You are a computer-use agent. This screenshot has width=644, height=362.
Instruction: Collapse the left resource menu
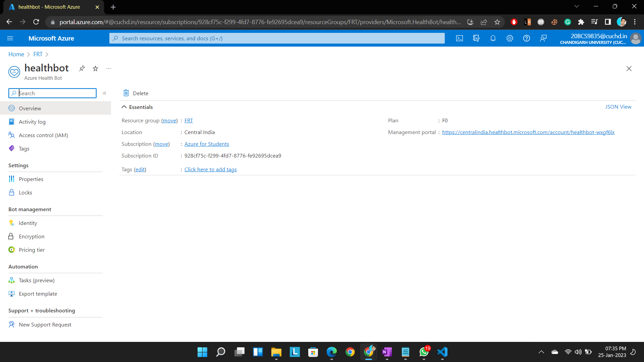pos(104,93)
